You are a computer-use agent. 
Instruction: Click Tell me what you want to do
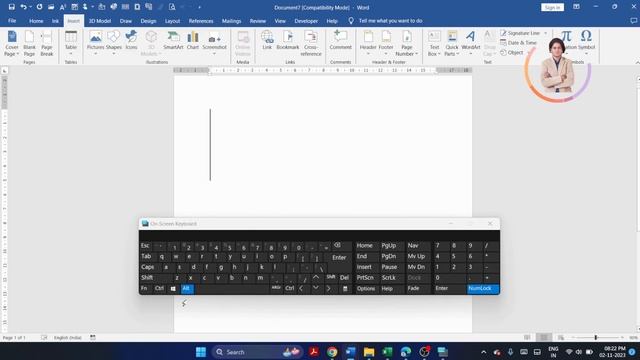point(390,21)
